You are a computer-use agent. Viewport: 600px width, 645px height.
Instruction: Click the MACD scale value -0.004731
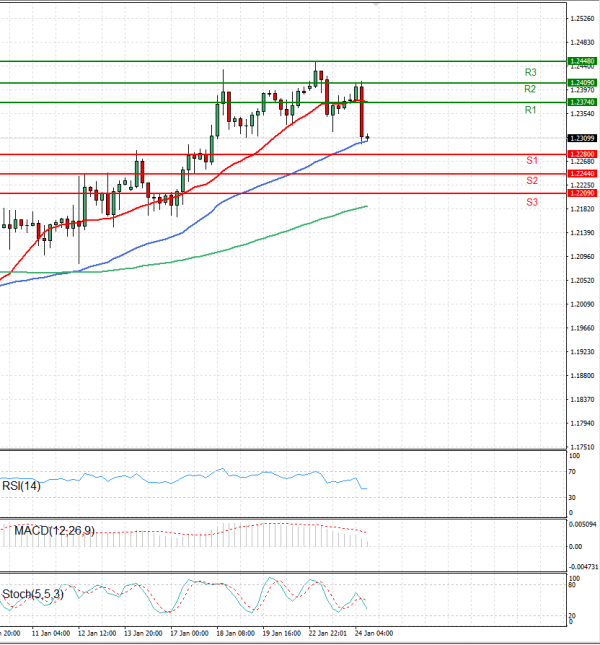pyautogui.click(x=584, y=567)
